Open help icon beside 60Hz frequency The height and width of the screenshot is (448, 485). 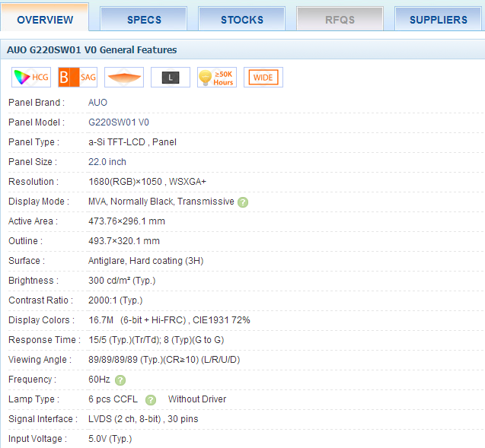click(x=120, y=380)
